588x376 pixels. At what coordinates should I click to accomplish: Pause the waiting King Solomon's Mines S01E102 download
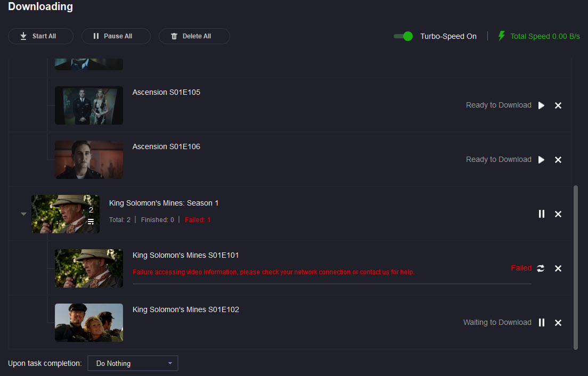tap(541, 322)
